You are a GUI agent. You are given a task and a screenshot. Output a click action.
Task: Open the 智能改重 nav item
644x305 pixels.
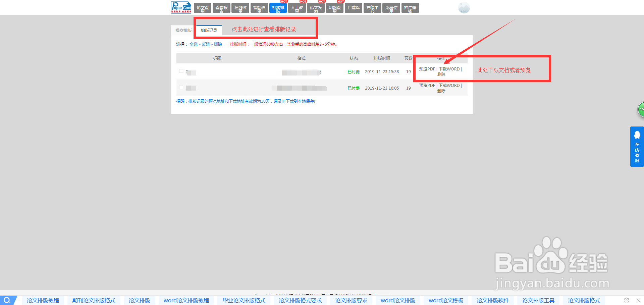pos(259,8)
